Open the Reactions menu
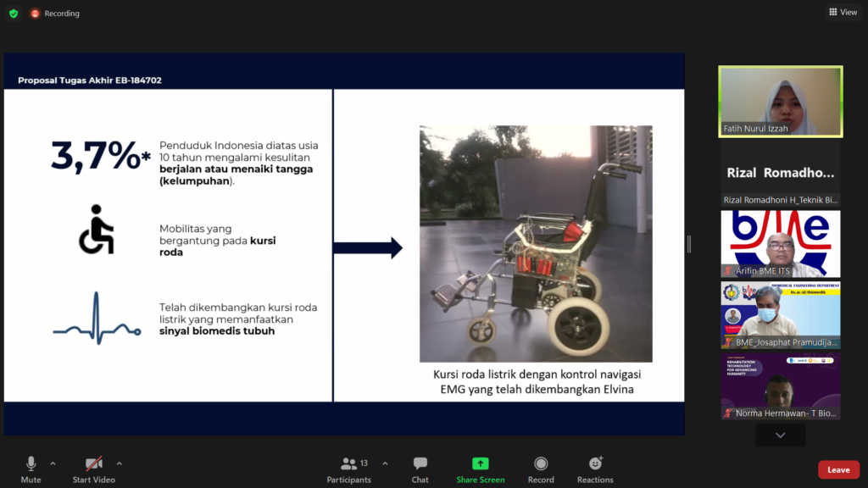This screenshot has height=488, width=868. click(x=595, y=469)
